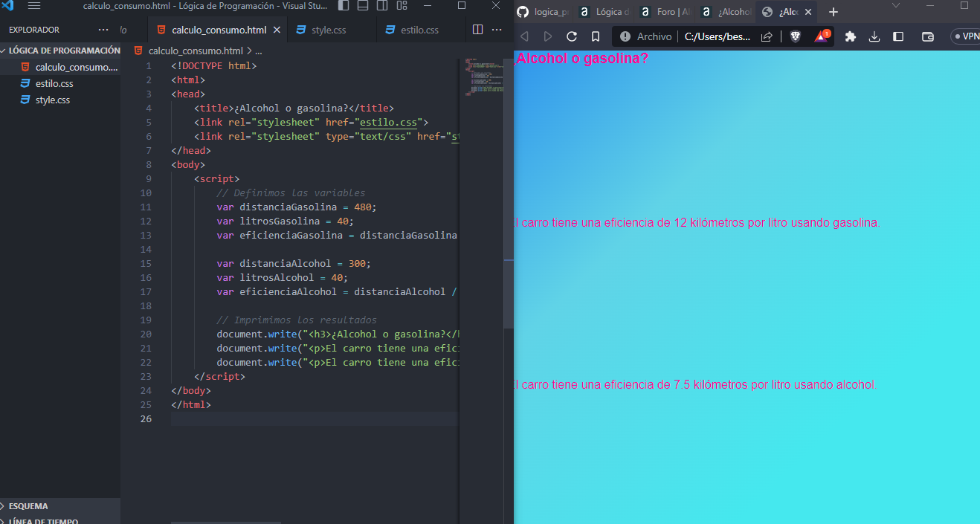This screenshot has height=524, width=980.
Task: Click the code minimap preview
Action: pos(483,77)
